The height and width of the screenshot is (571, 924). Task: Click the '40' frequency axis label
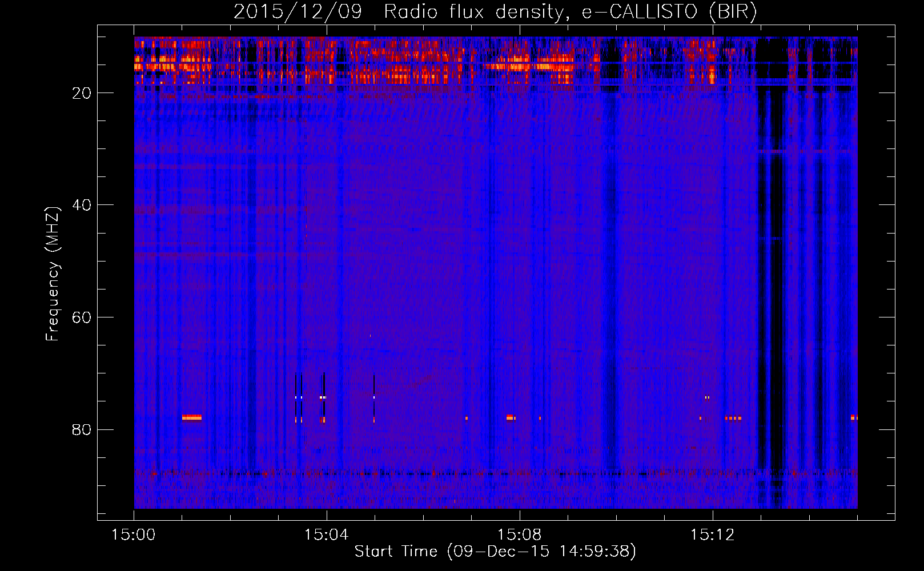click(82, 205)
